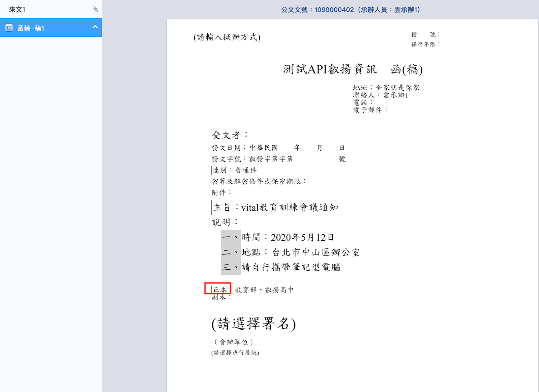Image resolution: width=539 pixels, height=392 pixels.
Task: Click the 主旨 text vital教育訓練會議通知
Action: (x=289, y=208)
